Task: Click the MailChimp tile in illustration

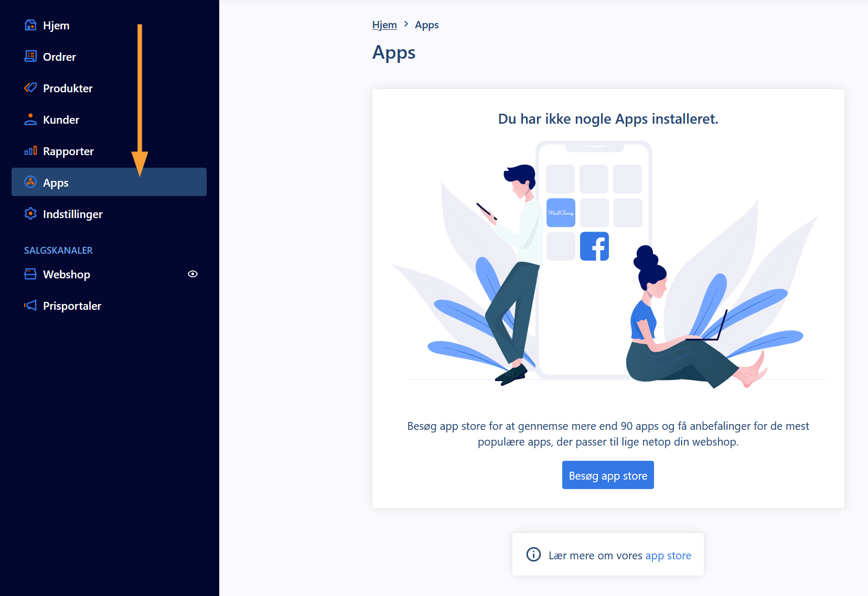Action: pyautogui.click(x=561, y=212)
